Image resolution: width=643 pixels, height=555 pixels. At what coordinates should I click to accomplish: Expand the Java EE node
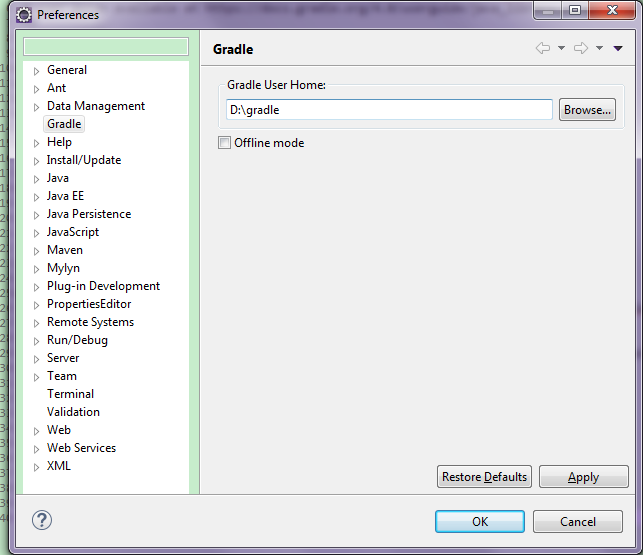36,197
